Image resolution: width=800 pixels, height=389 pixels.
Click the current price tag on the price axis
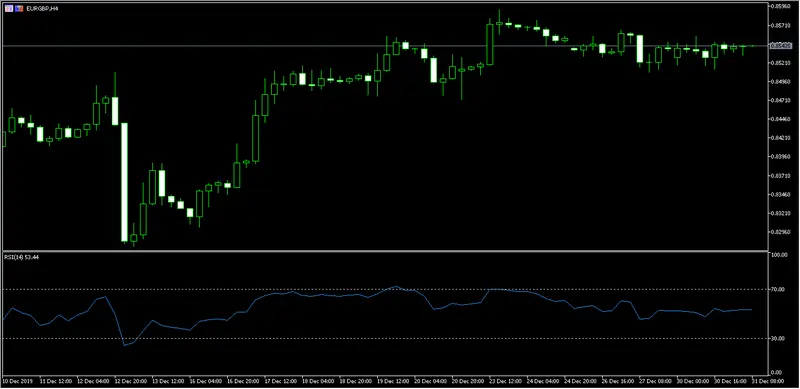[781, 45]
